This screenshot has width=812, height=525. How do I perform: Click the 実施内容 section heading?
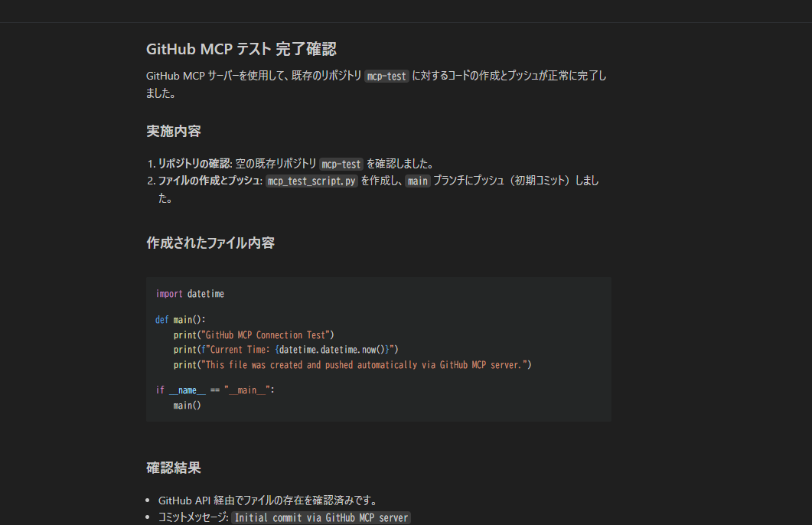click(174, 131)
